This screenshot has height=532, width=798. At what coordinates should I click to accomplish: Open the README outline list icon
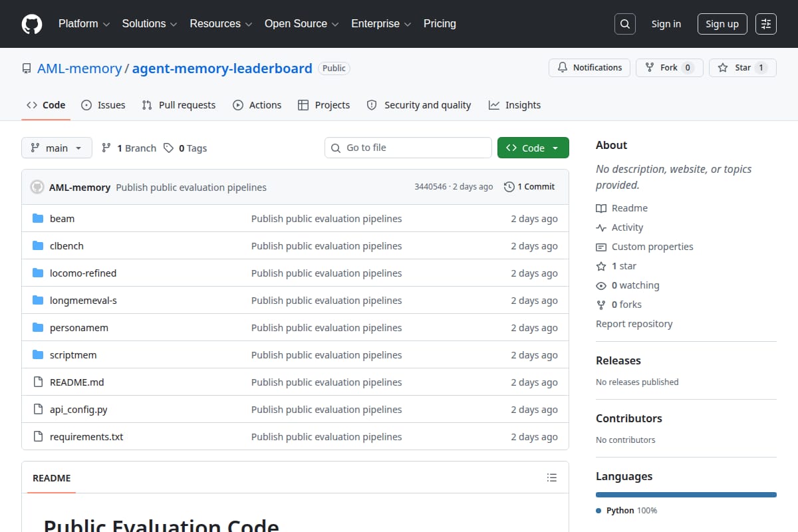pos(552,477)
